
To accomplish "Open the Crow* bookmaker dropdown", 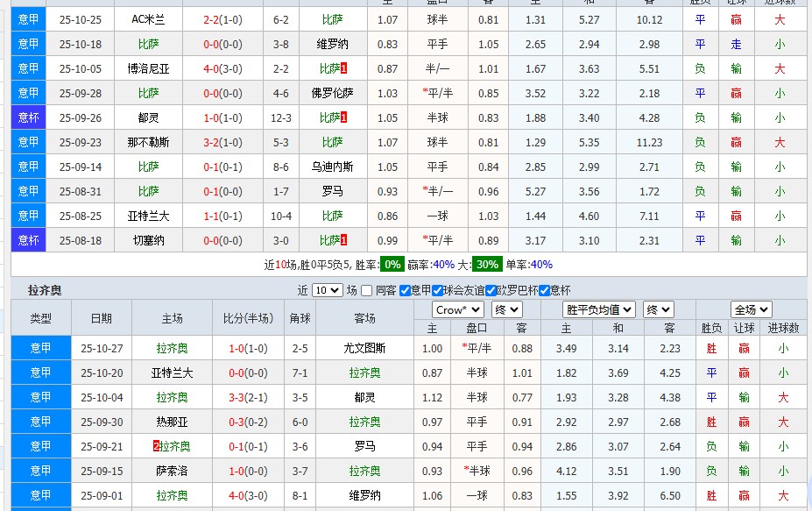I will pyautogui.click(x=459, y=310).
